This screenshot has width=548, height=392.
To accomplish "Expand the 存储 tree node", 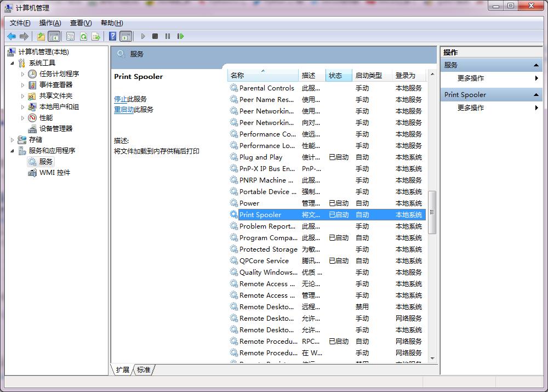I will (13, 140).
